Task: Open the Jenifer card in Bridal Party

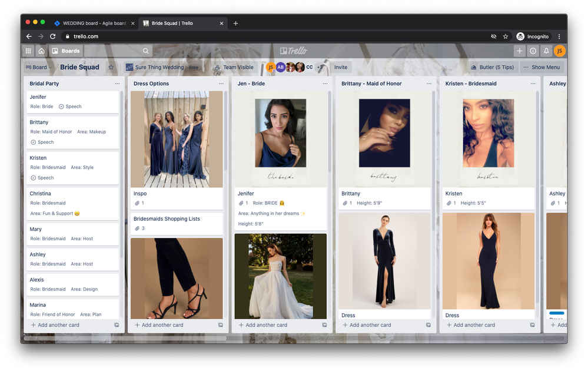Action: point(73,102)
